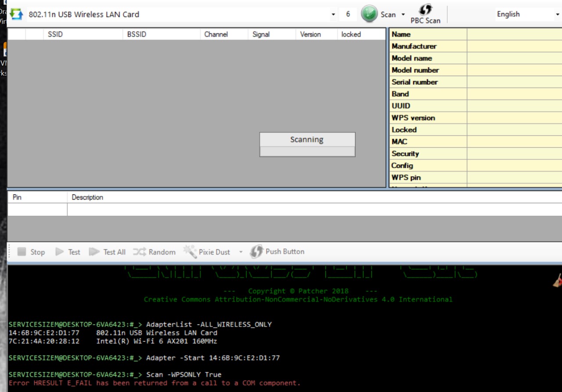Click the Test play icon
This screenshot has width=562, height=392.
(60, 252)
